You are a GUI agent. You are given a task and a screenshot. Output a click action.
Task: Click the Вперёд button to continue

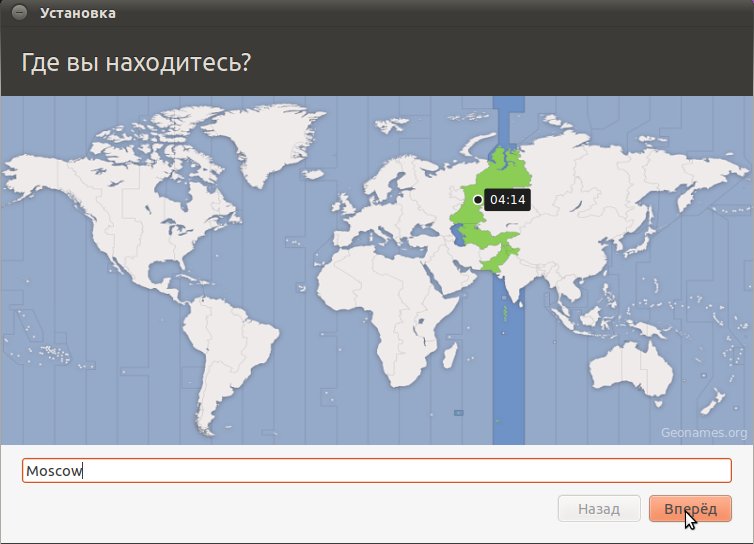pyautogui.click(x=690, y=508)
